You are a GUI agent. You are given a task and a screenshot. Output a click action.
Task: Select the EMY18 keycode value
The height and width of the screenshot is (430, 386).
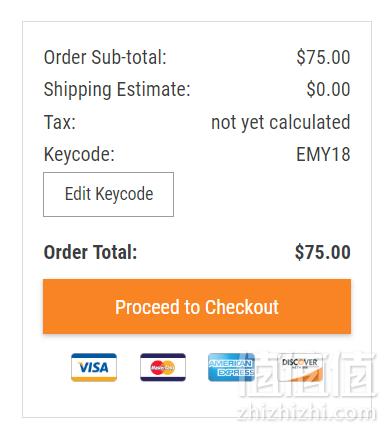coord(323,154)
